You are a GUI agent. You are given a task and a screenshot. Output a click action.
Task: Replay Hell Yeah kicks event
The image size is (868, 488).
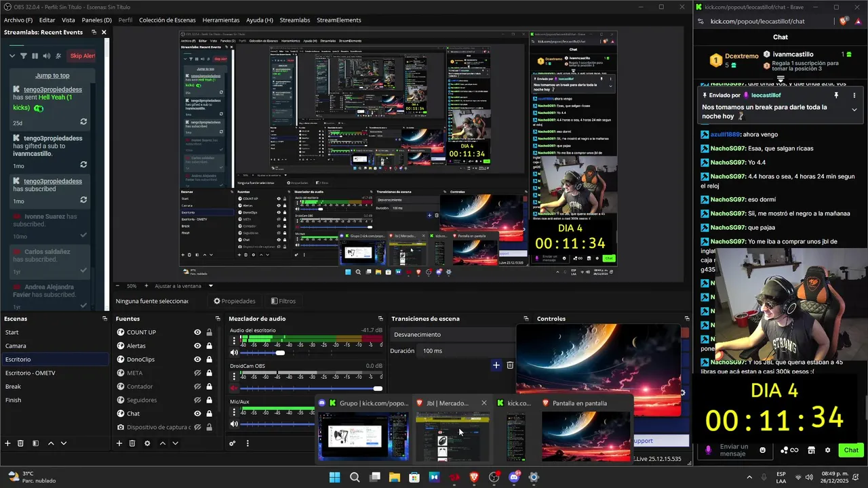tap(83, 122)
